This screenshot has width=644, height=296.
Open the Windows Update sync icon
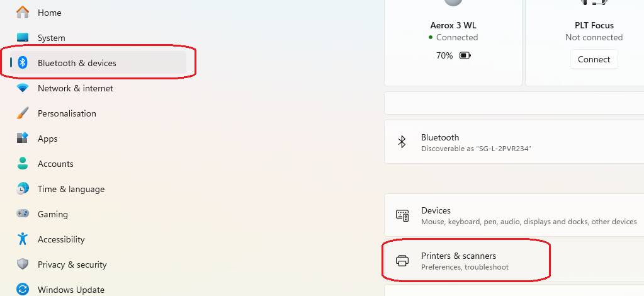pos(23,290)
